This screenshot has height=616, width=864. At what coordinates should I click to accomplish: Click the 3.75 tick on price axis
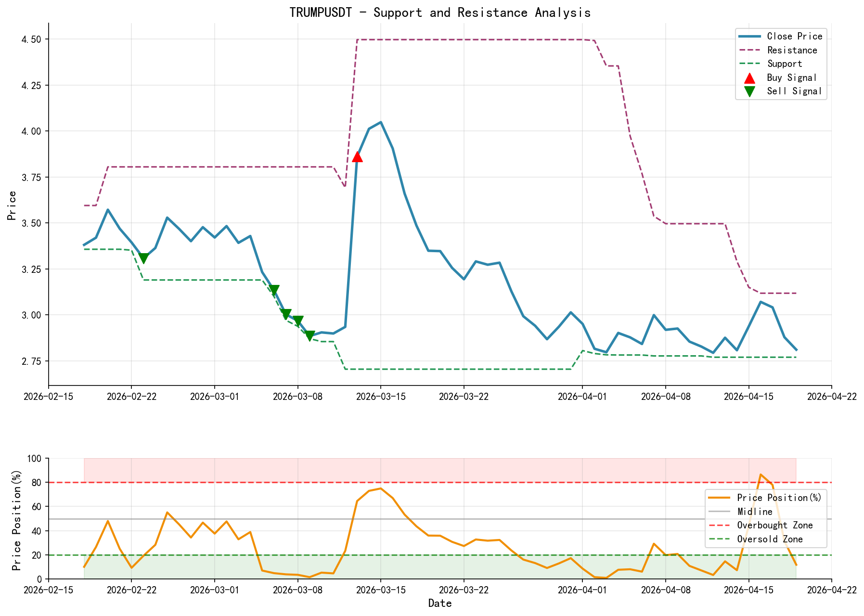coord(32,177)
